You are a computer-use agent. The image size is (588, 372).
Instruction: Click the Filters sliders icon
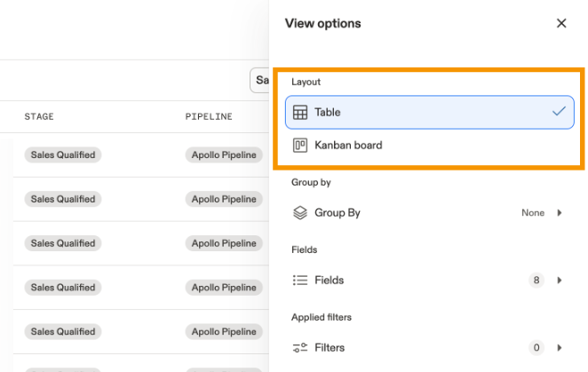(300, 348)
